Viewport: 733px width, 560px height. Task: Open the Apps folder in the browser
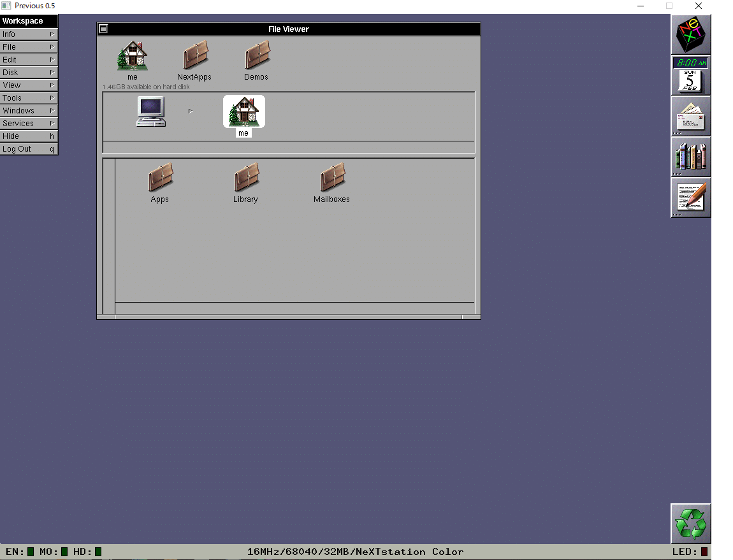tap(161, 177)
